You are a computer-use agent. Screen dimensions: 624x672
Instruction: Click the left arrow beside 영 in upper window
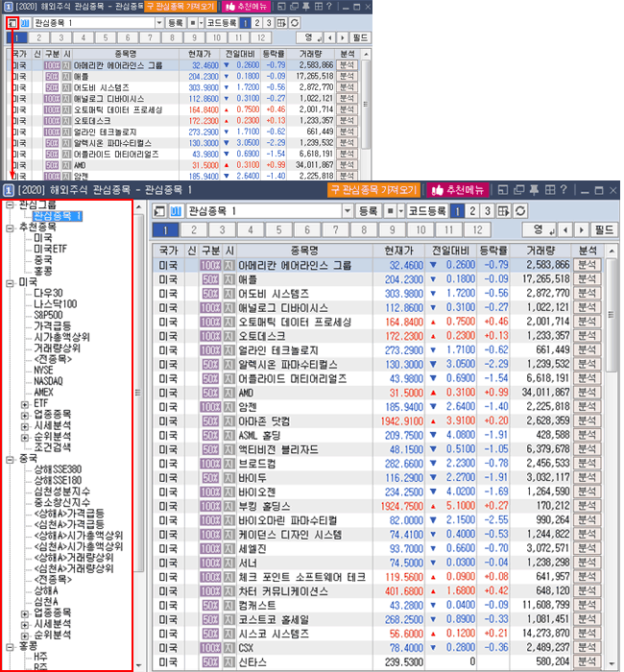pos(329,37)
